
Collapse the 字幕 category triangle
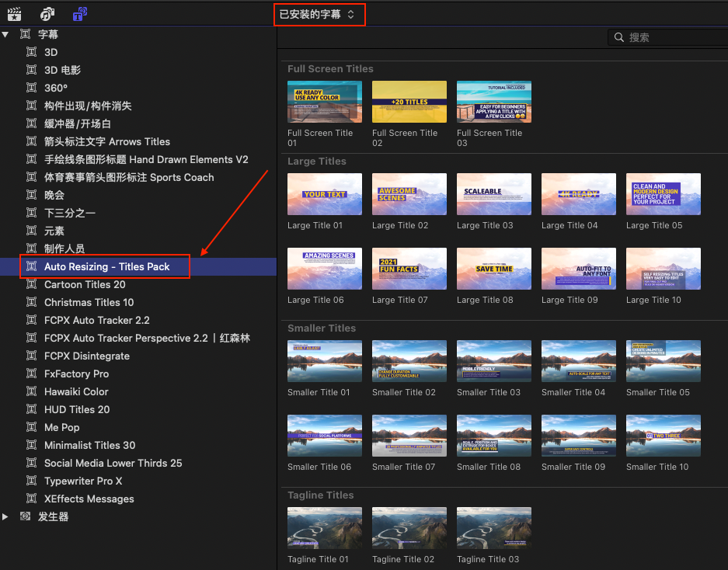point(5,34)
